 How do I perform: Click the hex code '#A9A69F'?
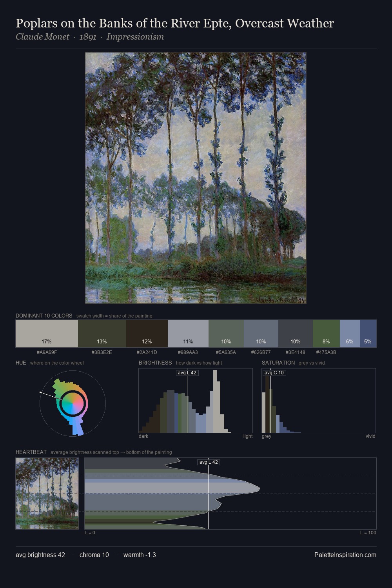pyautogui.click(x=47, y=352)
